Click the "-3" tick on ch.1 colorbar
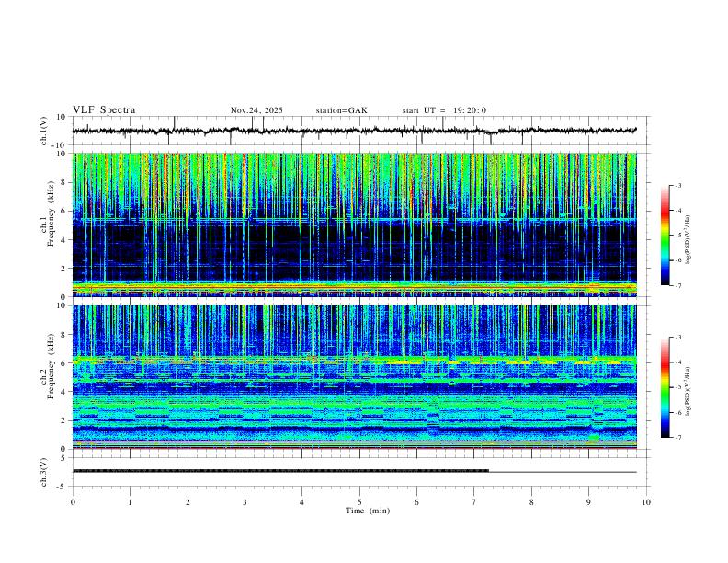 click(x=677, y=185)
